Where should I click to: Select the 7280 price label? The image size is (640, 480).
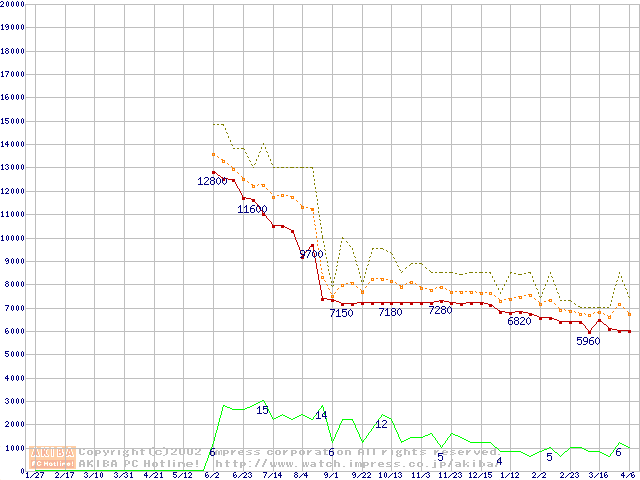pyautogui.click(x=440, y=310)
